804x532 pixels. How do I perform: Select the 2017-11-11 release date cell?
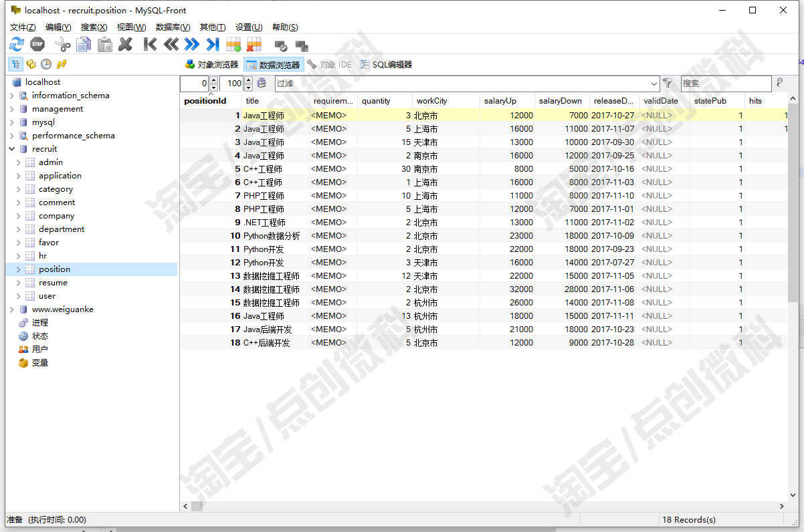pyautogui.click(x=614, y=316)
